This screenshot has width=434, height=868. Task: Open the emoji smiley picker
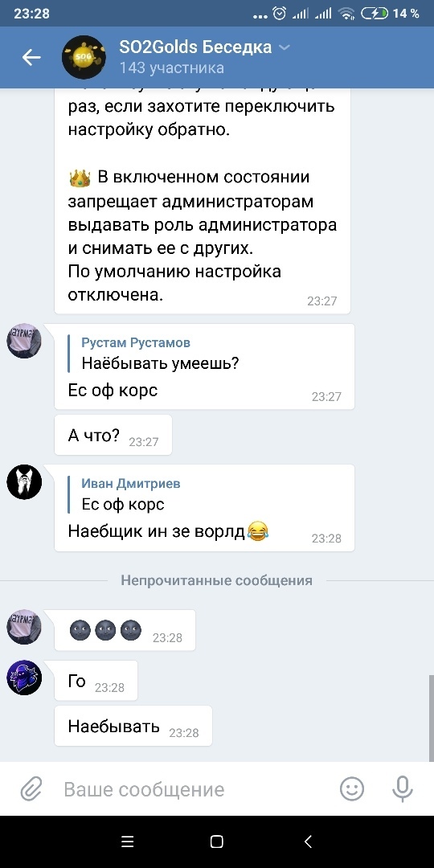[x=352, y=789]
